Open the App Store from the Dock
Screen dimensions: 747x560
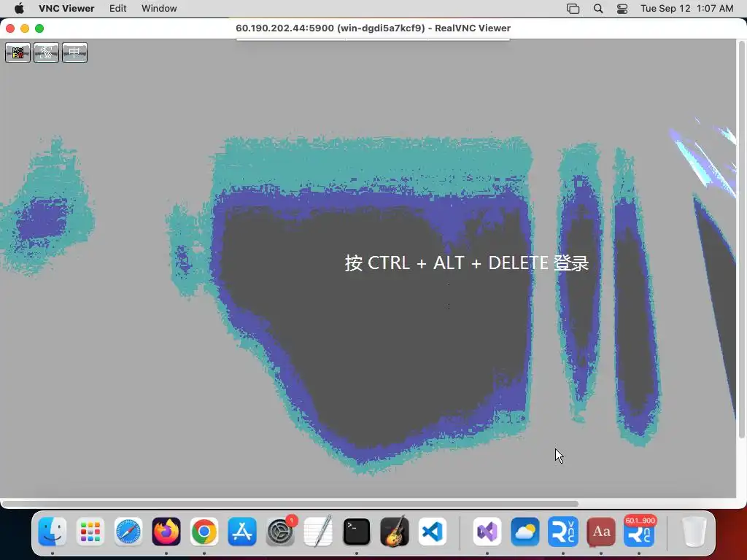(242, 532)
